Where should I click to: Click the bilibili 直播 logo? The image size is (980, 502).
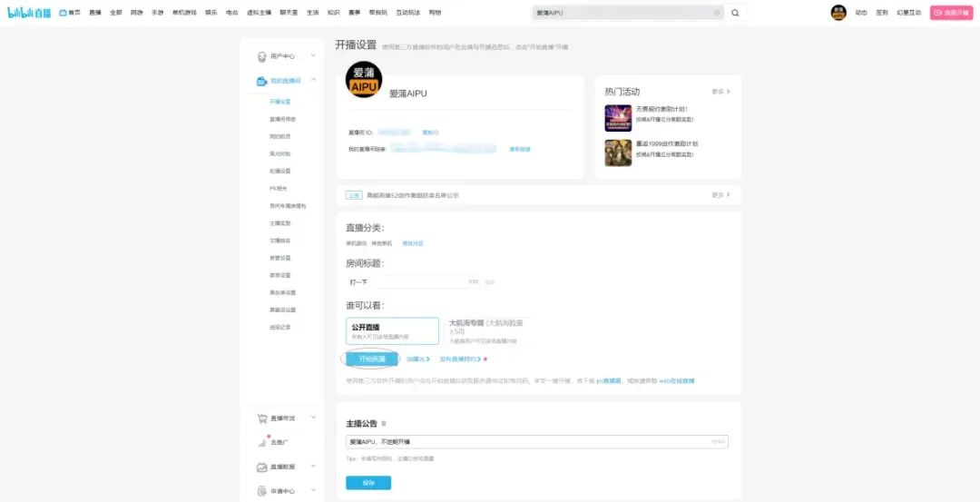29,13
